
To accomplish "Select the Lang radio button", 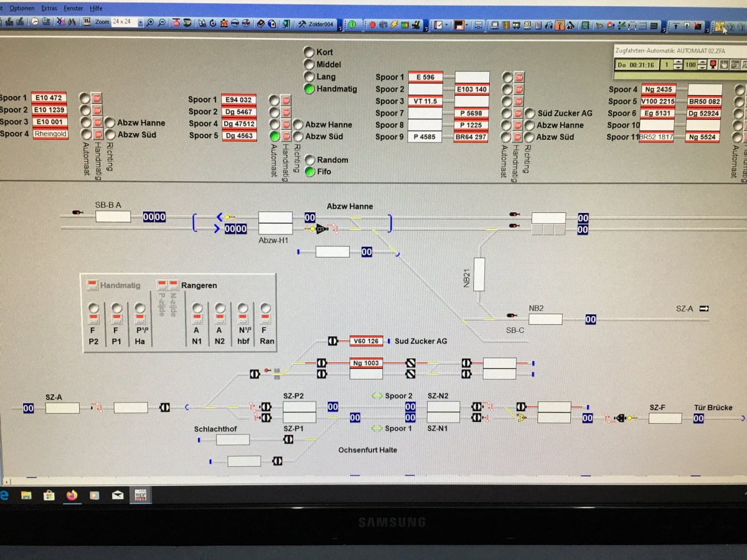I will 309,77.
